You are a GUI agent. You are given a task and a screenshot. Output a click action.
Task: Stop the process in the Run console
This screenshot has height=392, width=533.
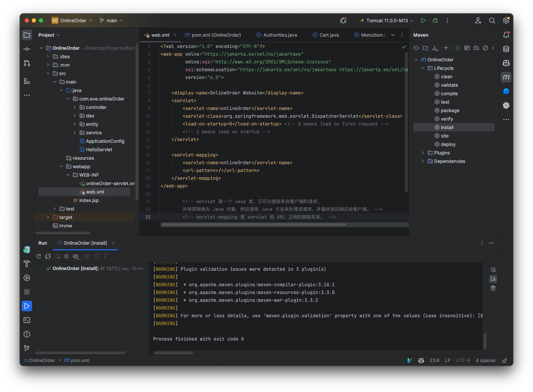tap(66, 256)
